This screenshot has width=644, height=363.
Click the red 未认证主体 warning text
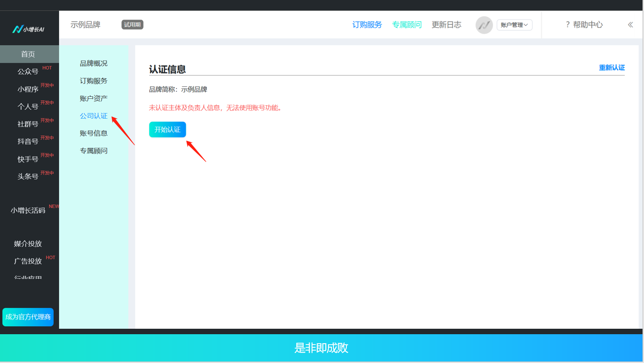tap(217, 108)
